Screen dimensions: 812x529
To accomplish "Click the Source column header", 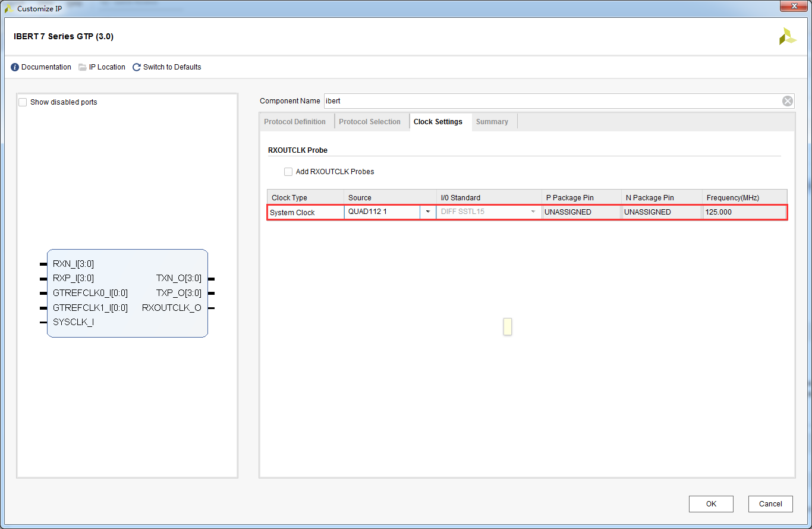I will click(x=390, y=197).
